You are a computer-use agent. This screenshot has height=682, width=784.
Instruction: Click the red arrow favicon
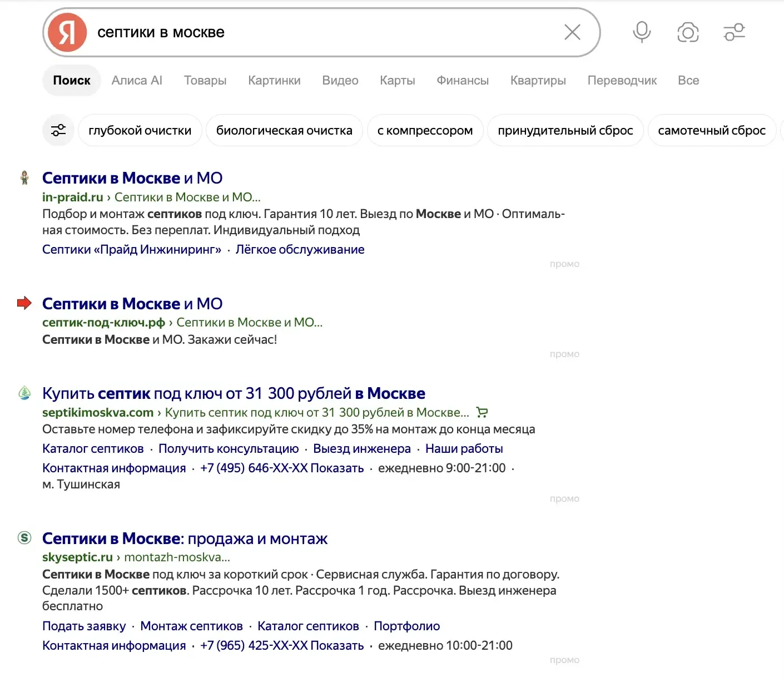click(x=24, y=303)
